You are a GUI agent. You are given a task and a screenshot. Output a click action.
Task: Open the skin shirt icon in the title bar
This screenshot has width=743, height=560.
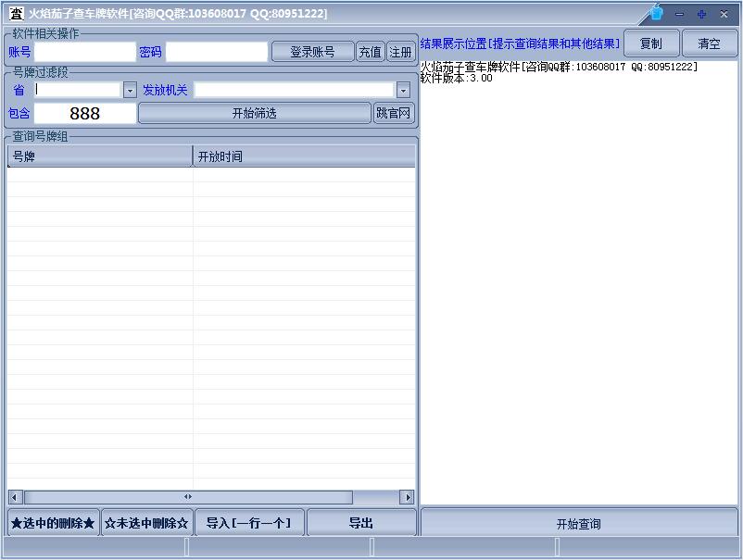click(656, 13)
